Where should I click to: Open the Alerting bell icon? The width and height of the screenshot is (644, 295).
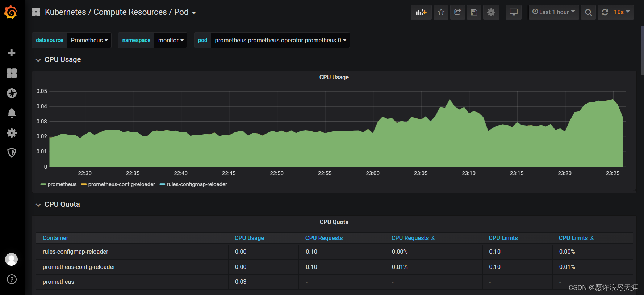(x=12, y=113)
